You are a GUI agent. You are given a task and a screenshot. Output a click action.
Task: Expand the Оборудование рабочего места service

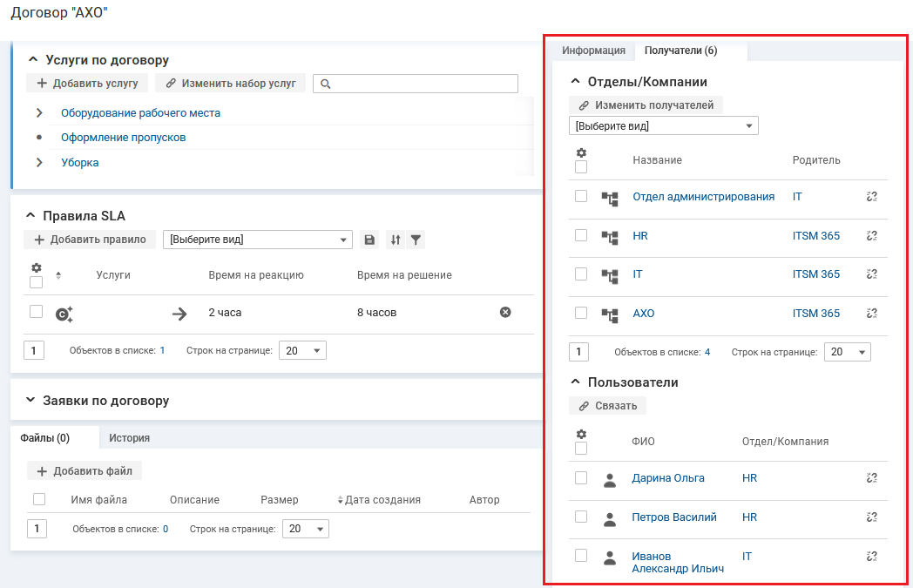(40, 113)
